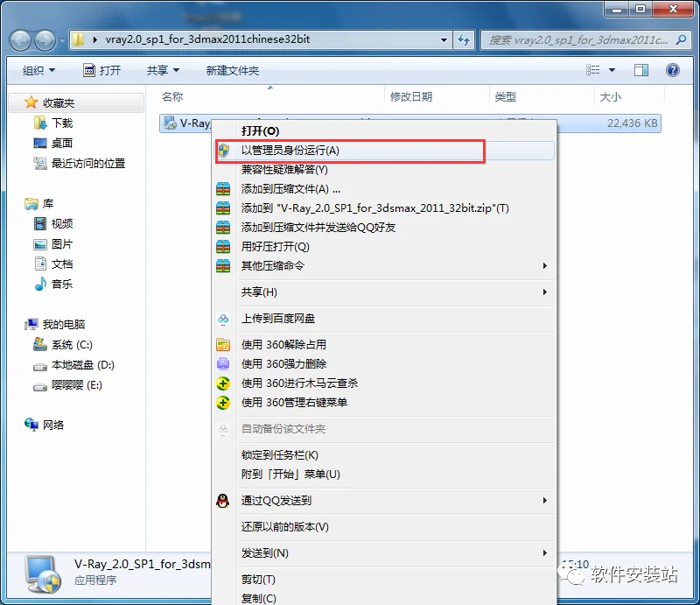
Task: Open 文档 library in navigation pane
Action: (53, 264)
